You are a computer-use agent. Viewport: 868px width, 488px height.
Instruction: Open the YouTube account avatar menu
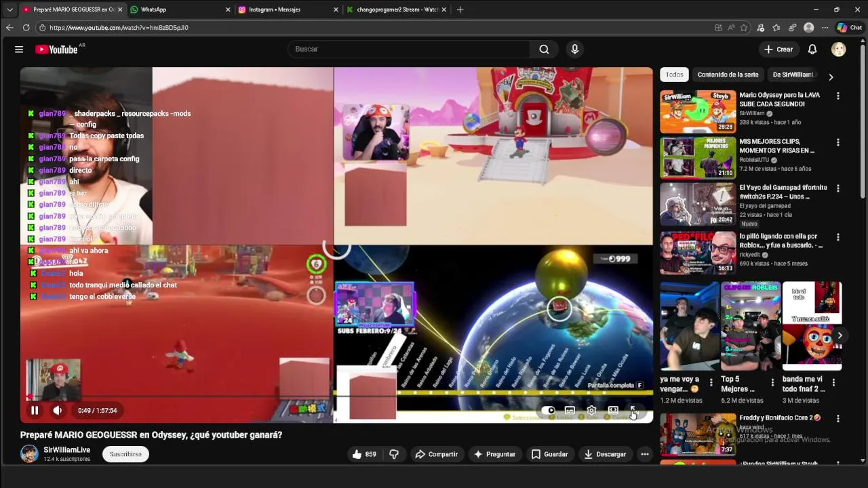[839, 49]
